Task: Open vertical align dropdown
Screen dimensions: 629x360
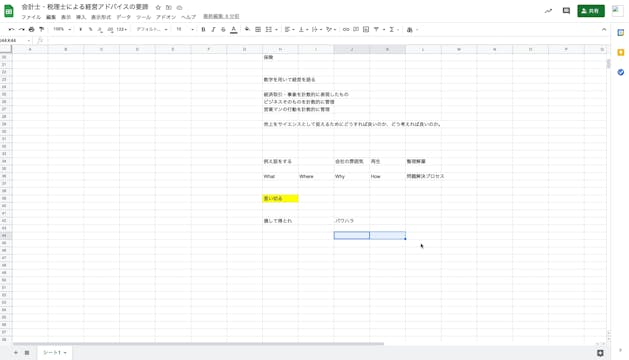Action: [303, 29]
